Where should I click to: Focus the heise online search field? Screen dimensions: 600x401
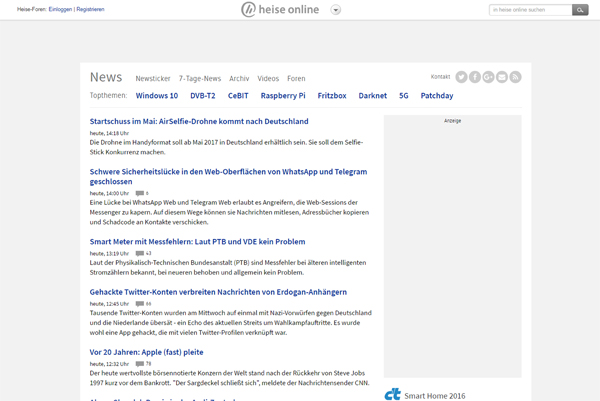click(x=530, y=10)
